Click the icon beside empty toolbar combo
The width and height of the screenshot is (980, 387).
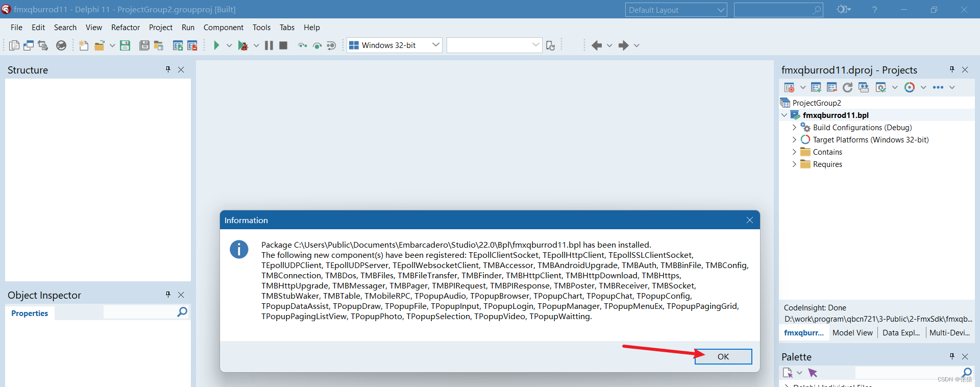click(550, 45)
